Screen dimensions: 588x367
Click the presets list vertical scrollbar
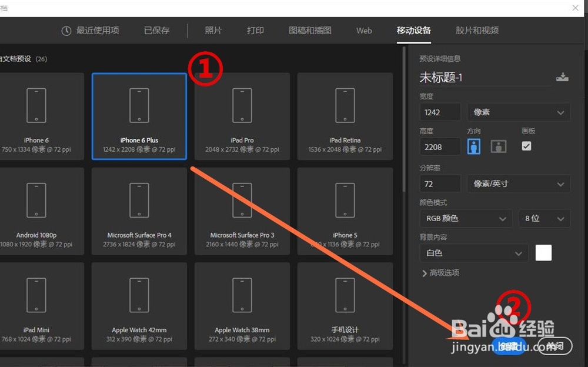(x=404, y=119)
